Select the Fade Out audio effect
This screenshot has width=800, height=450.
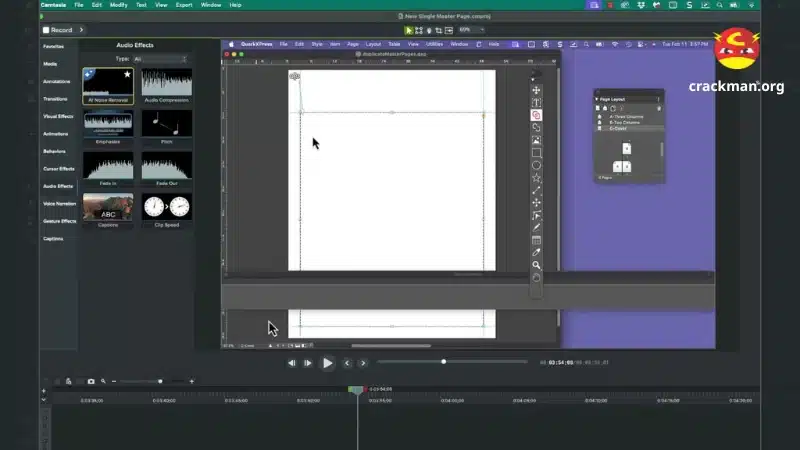coord(167,169)
